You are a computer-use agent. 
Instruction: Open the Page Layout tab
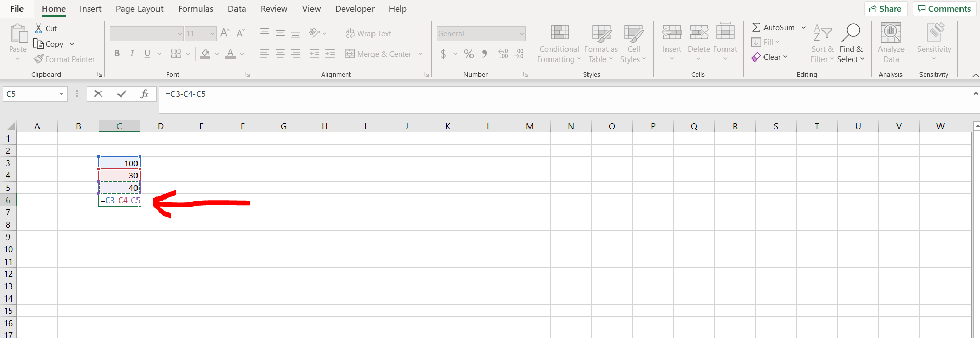140,9
